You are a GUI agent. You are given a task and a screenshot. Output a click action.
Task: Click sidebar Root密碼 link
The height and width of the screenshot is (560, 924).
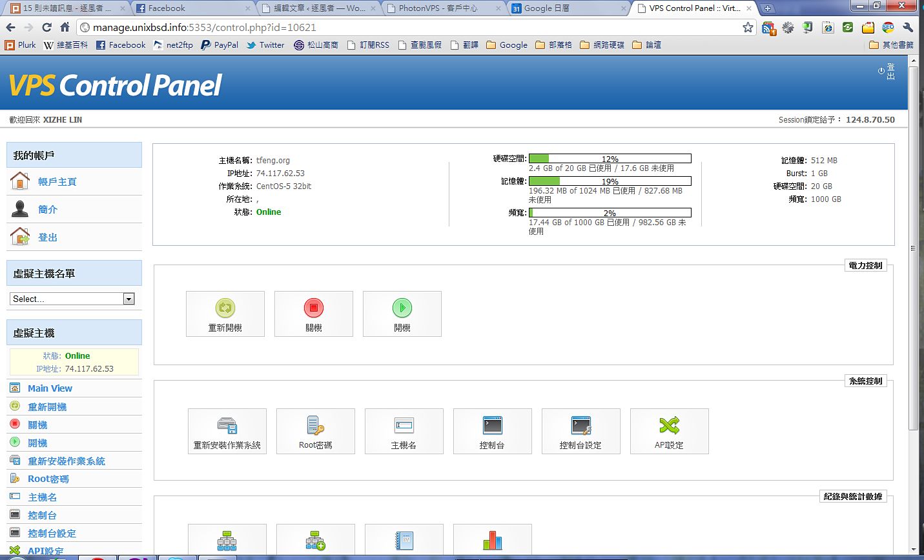click(x=48, y=479)
